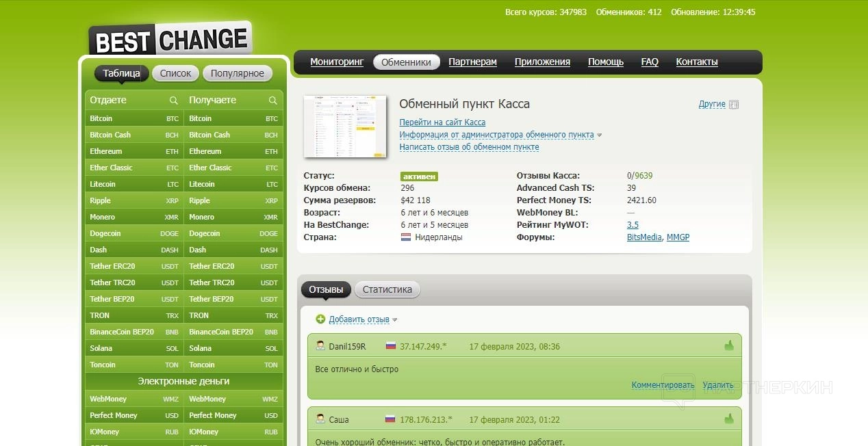Open FAQ in navigation menu
This screenshot has height=446, width=868.
pyautogui.click(x=650, y=62)
